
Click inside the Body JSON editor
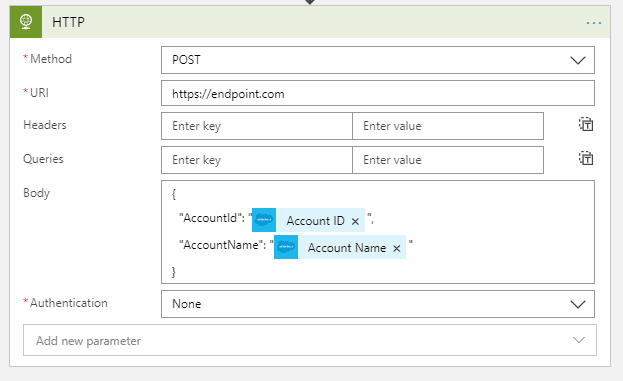tap(477, 232)
